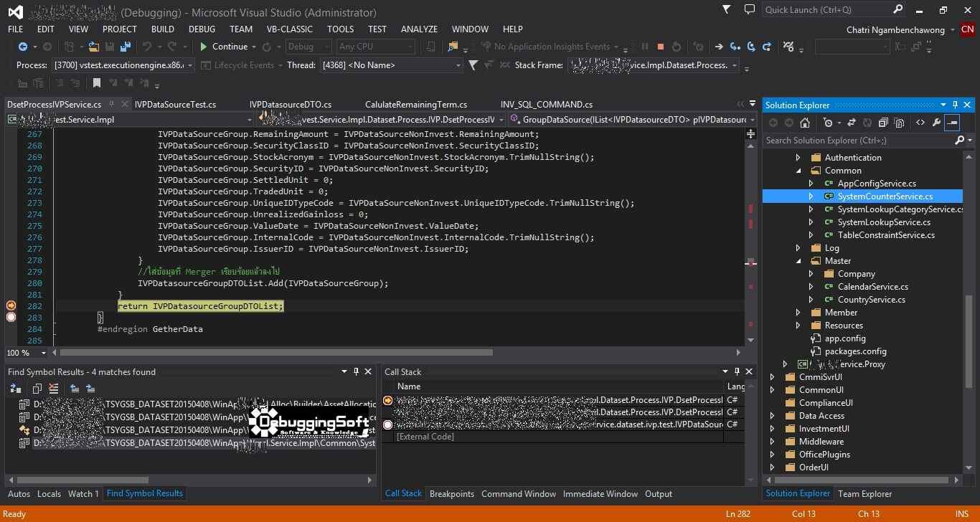The image size is (980, 522).
Task: Collapse the Master folder
Action: (798, 261)
